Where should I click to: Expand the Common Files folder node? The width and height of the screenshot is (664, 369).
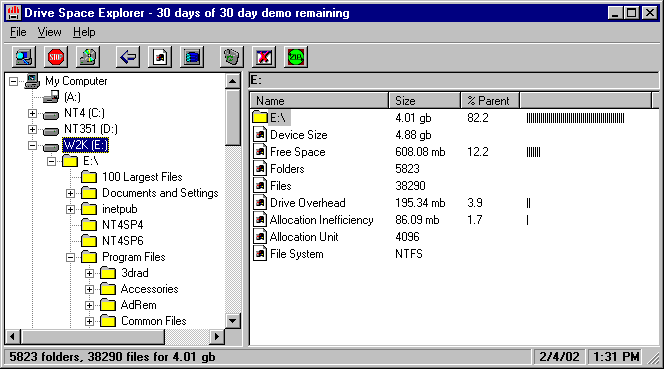pos(89,322)
